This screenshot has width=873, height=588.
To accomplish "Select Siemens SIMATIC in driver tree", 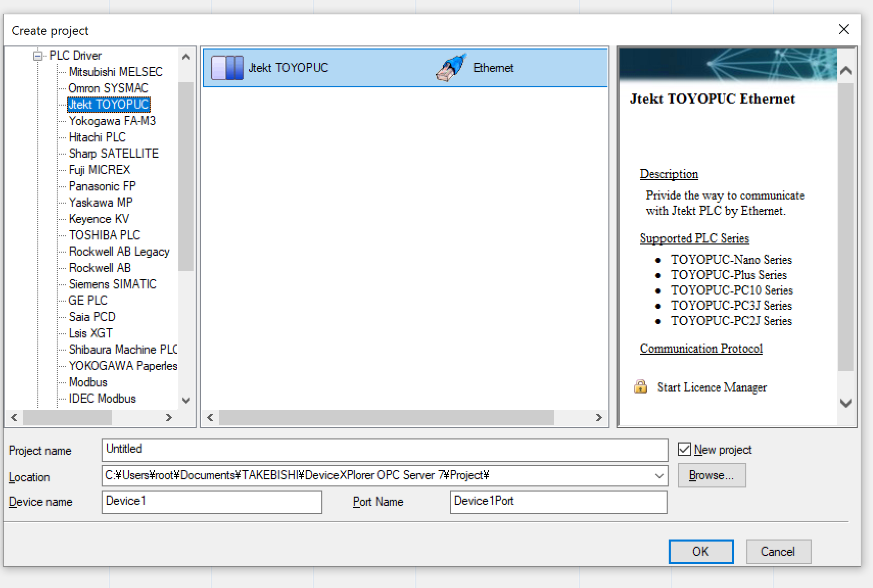I will point(112,284).
